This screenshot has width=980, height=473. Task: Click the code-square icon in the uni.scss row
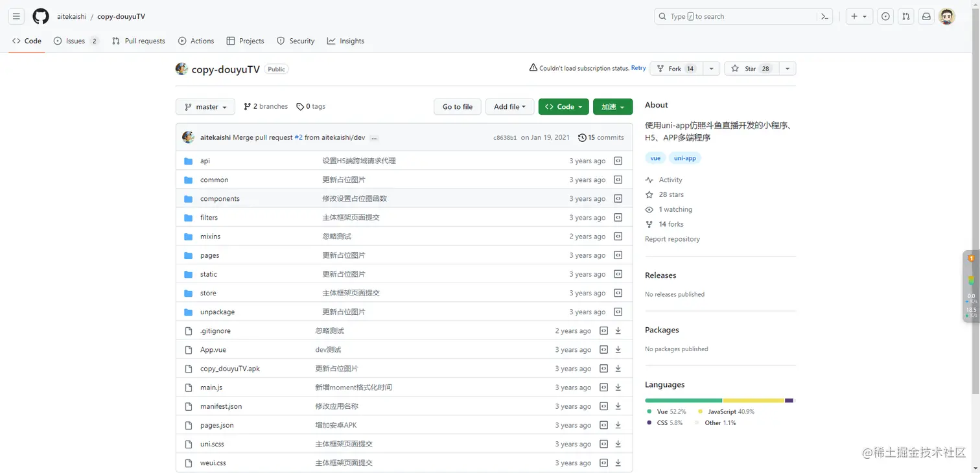pos(604,444)
